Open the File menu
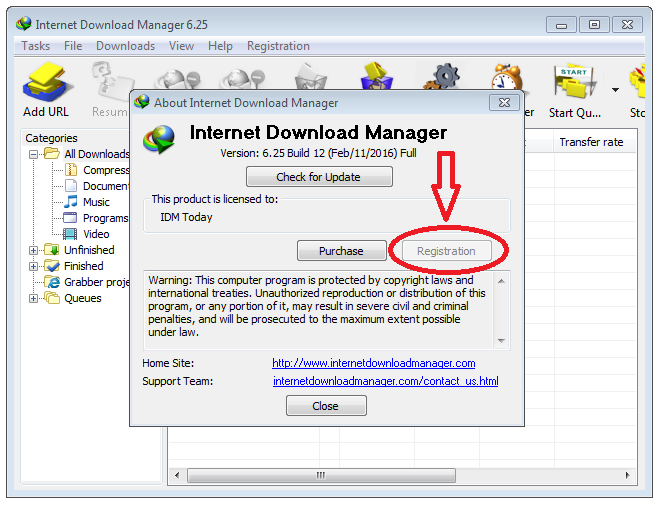659x506 pixels. click(73, 46)
